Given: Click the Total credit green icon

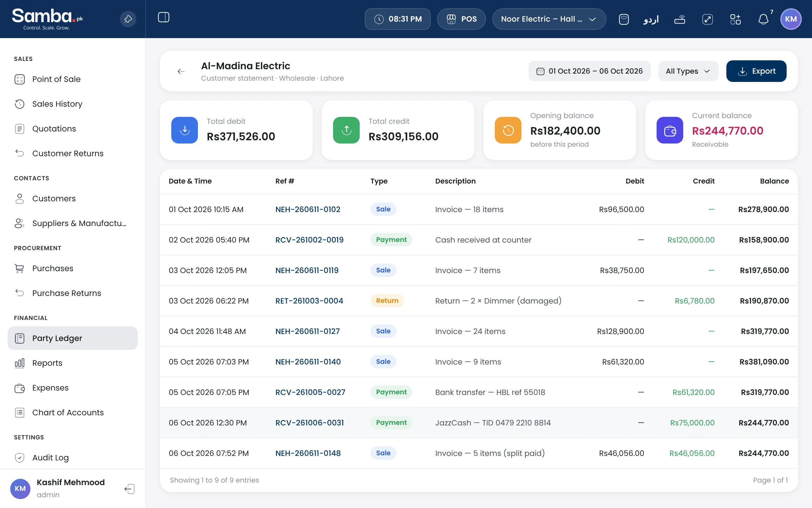Looking at the screenshot, I should [346, 130].
